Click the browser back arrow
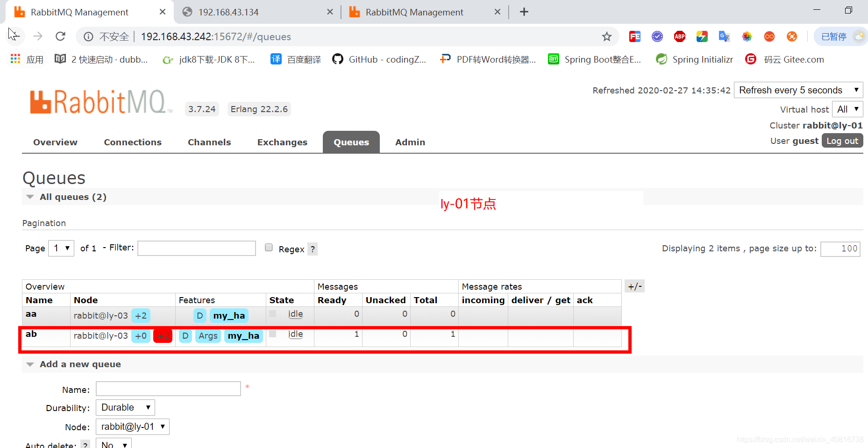The image size is (868, 448). (14, 36)
